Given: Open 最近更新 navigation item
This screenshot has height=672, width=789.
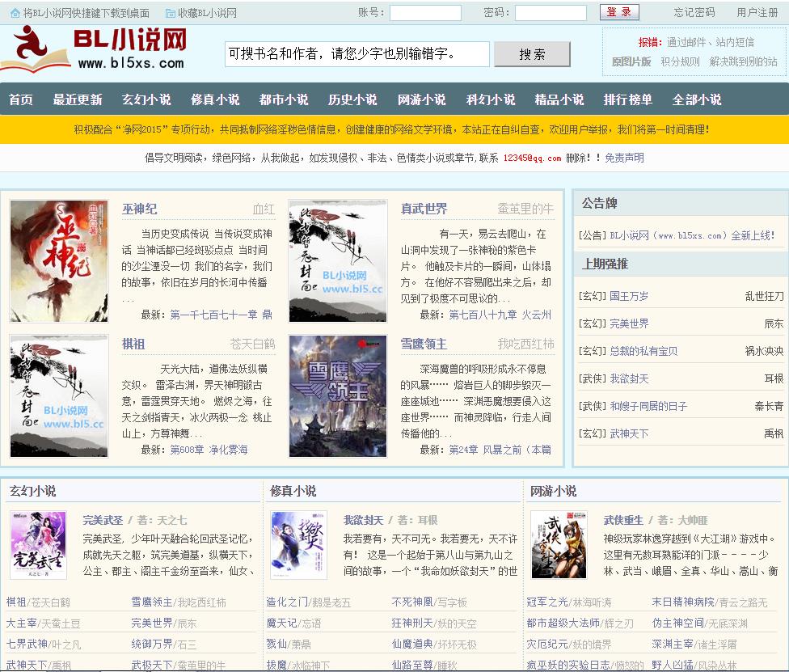Looking at the screenshot, I should click(x=78, y=99).
